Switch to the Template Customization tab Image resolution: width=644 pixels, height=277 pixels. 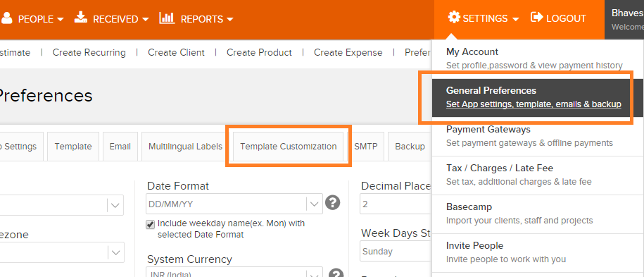tap(289, 147)
